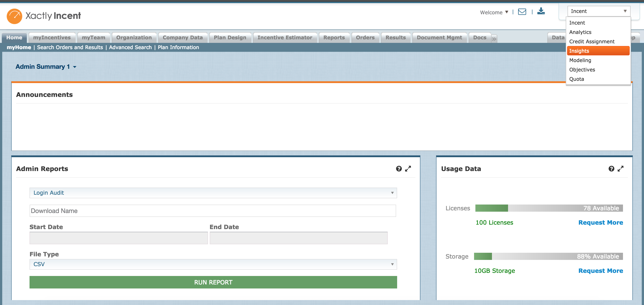
Task: Open the Data tab
Action: tap(557, 38)
